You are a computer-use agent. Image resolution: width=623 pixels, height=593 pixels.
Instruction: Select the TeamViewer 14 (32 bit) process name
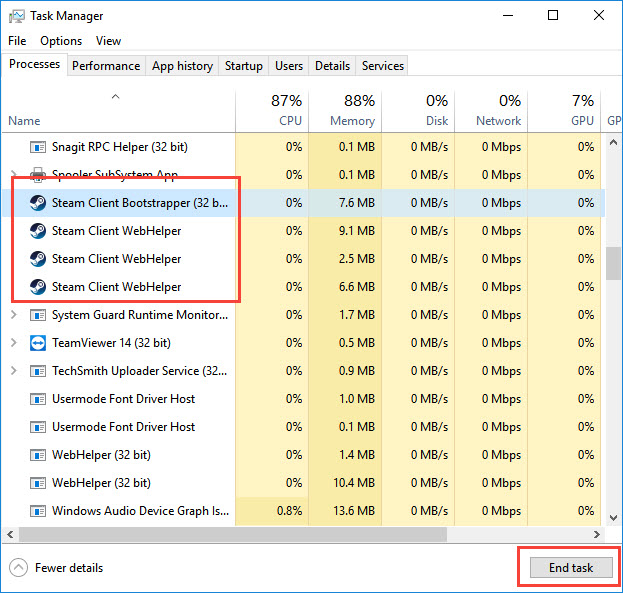(x=111, y=343)
